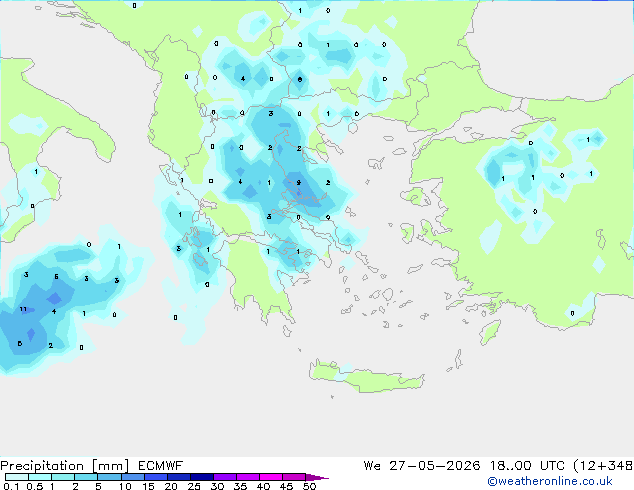
Task: Click the legend label '30'
Action: 217,486
